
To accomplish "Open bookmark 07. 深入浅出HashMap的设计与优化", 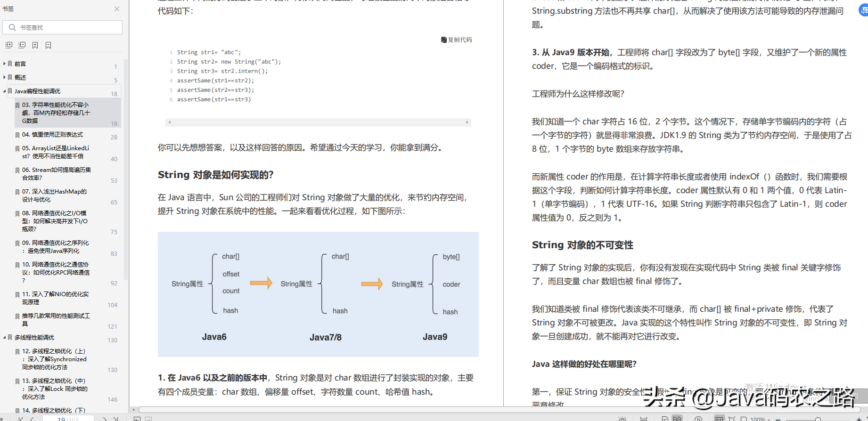I will click(54, 195).
